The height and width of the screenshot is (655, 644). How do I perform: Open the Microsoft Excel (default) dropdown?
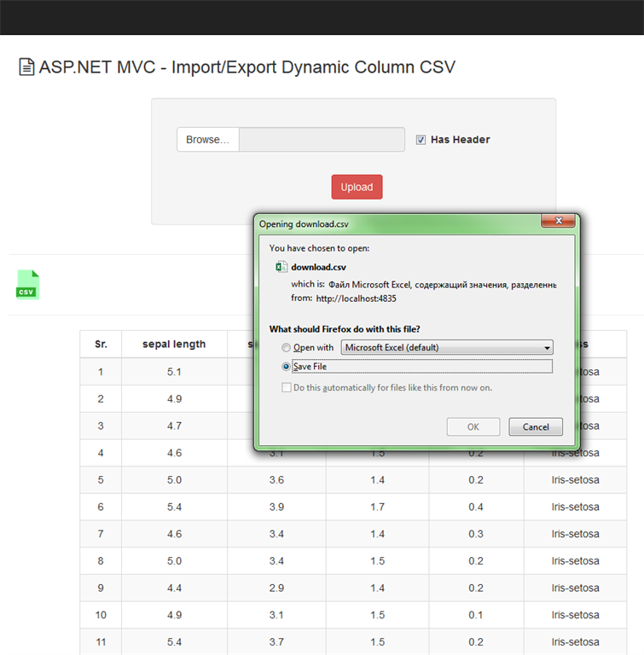coord(447,348)
